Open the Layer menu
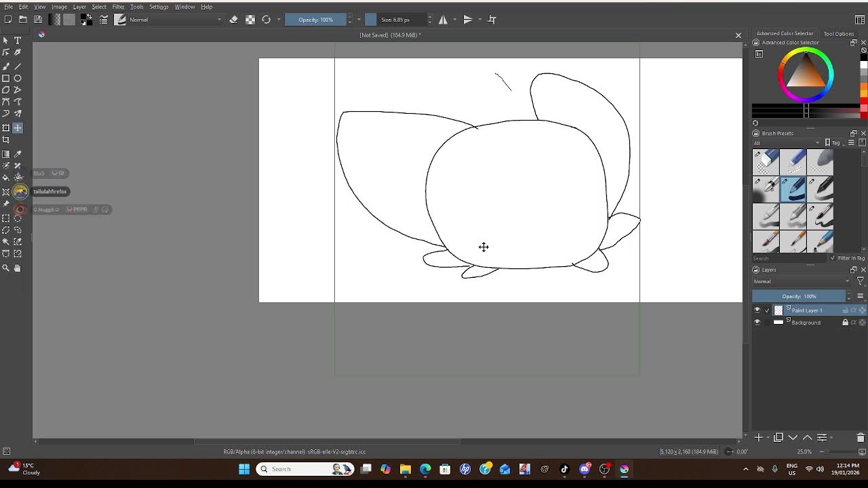Image resolution: width=868 pixels, height=488 pixels. (x=79, y=7)
